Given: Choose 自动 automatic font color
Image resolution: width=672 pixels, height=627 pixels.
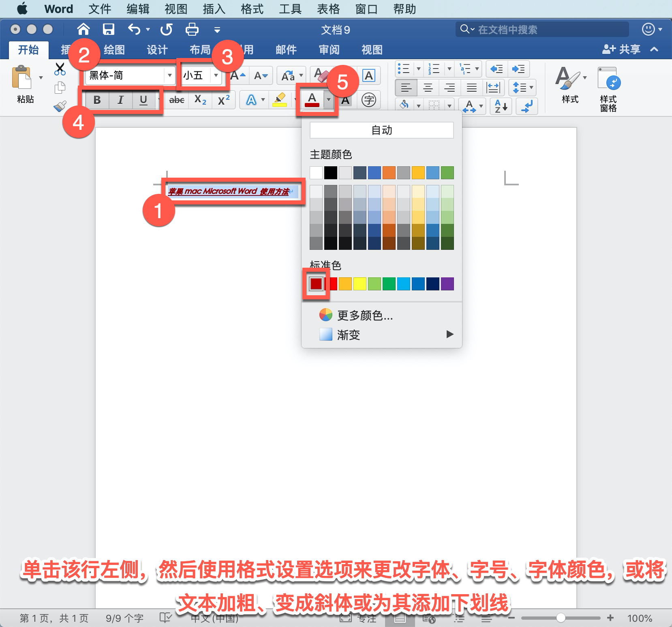Looking at the screenshot, I should (x=382, y=130).
